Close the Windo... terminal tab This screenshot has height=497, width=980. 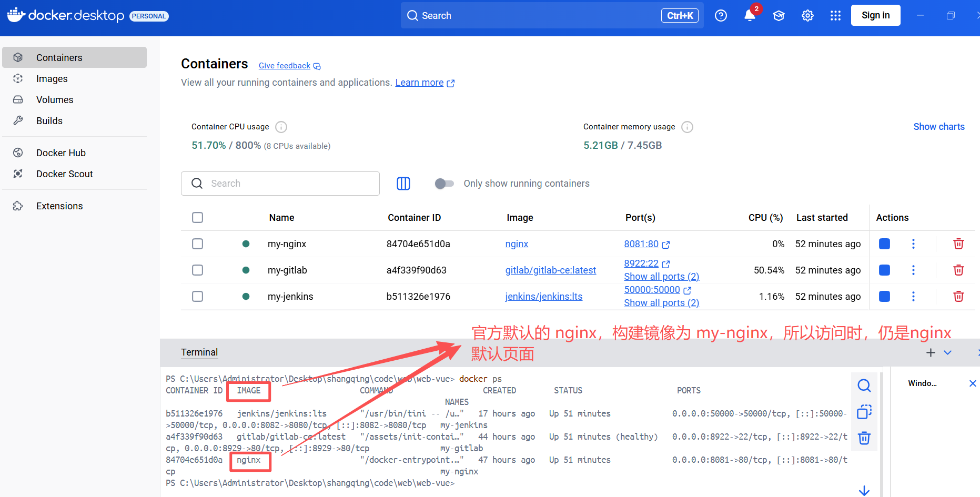pyautogui.click(x=973, y=383)
